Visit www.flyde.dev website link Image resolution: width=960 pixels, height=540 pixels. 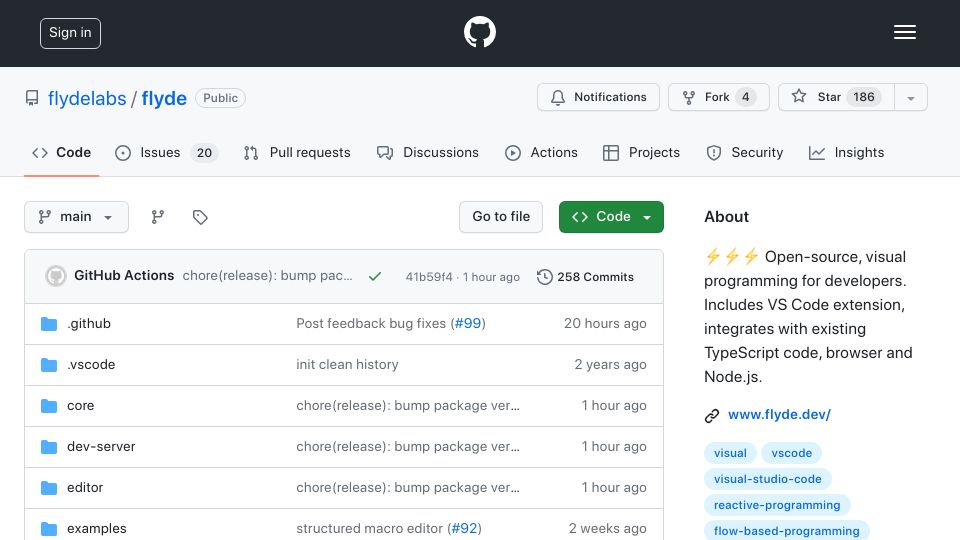[779, 414]
